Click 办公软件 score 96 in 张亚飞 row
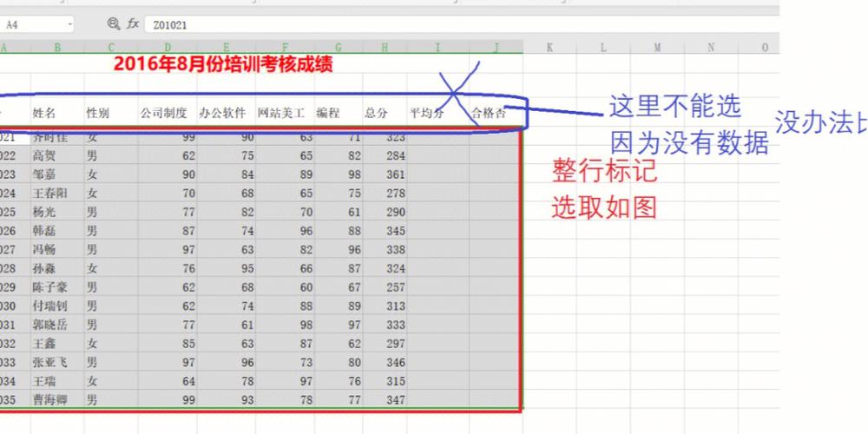Viewport: 868px width, 434px height. (x=226, y=363)
